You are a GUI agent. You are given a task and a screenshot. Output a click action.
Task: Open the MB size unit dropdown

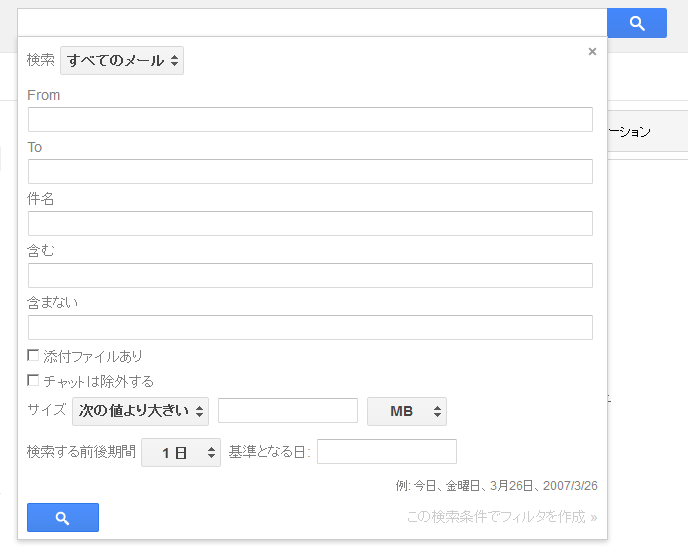coord(406,411)
